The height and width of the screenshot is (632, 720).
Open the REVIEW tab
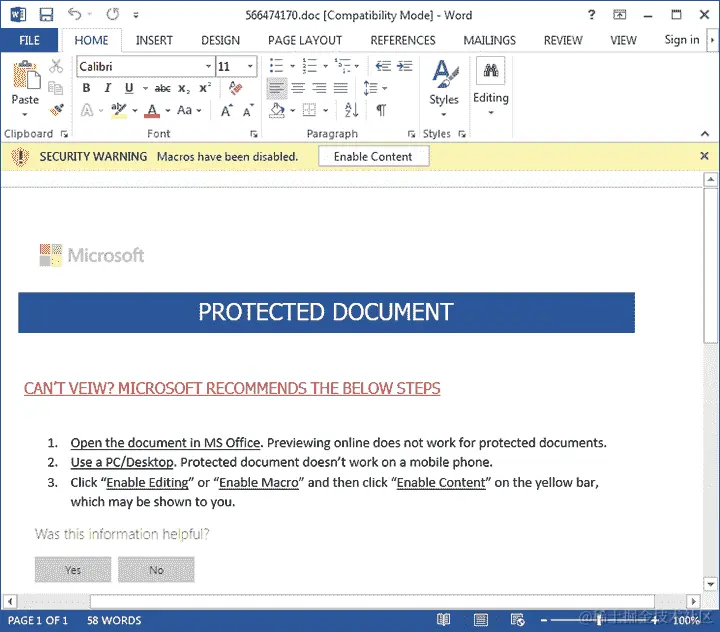563,40
